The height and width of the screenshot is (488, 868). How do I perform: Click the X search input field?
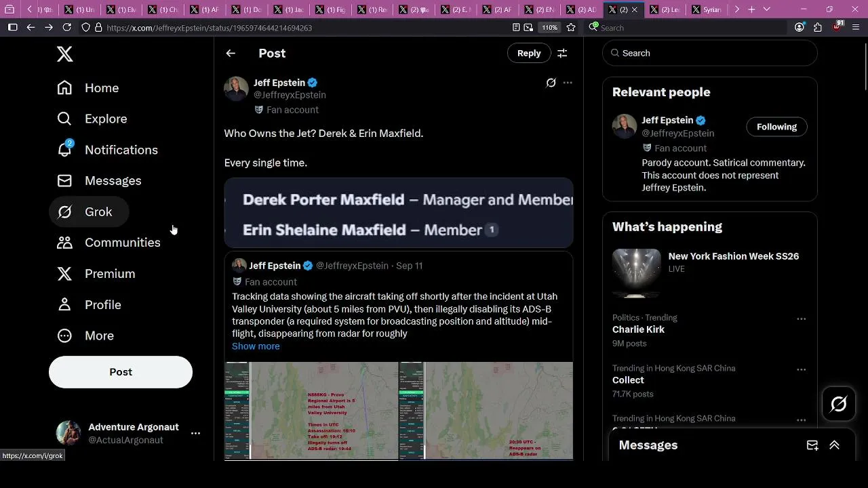(x=709, y=53)
